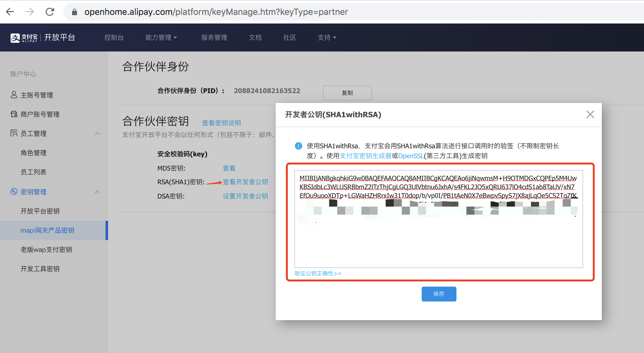Click the info icon in dialog
644x353 pixels.
coord(298,146)
